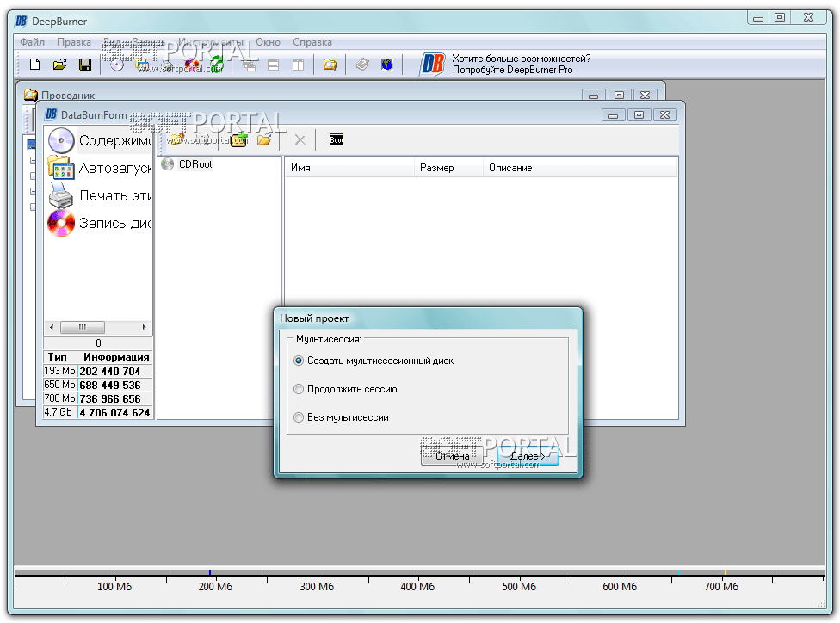Click the cyan marker on the size ruler
The height and width of the screenshot is (623, 840).
pyautogui.click(x=679, y=572)
